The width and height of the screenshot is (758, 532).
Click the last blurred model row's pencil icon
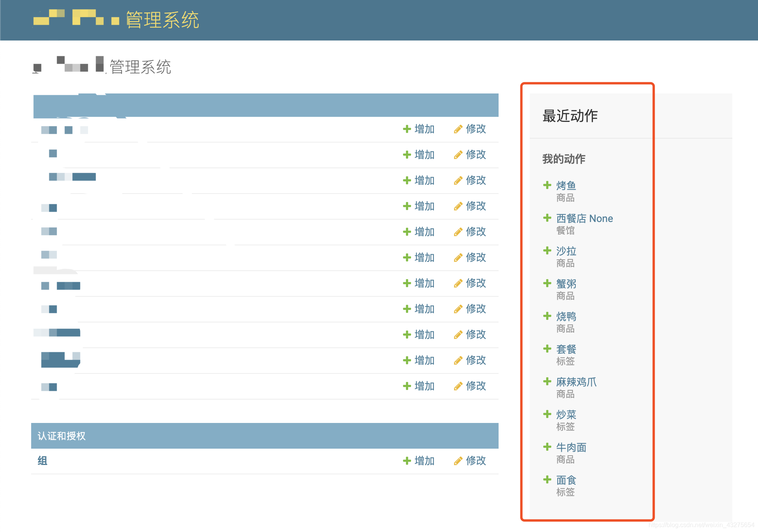[458, 386]
